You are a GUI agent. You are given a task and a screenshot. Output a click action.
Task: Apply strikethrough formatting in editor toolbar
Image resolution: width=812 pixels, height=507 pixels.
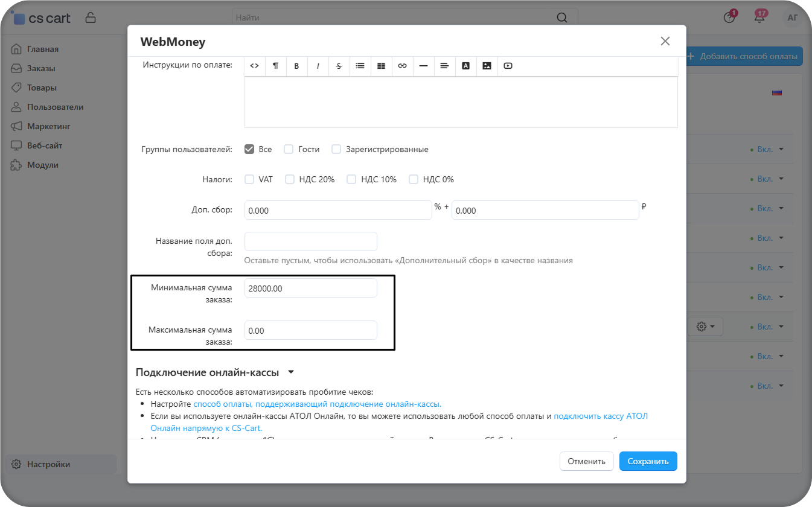(339, 66)
